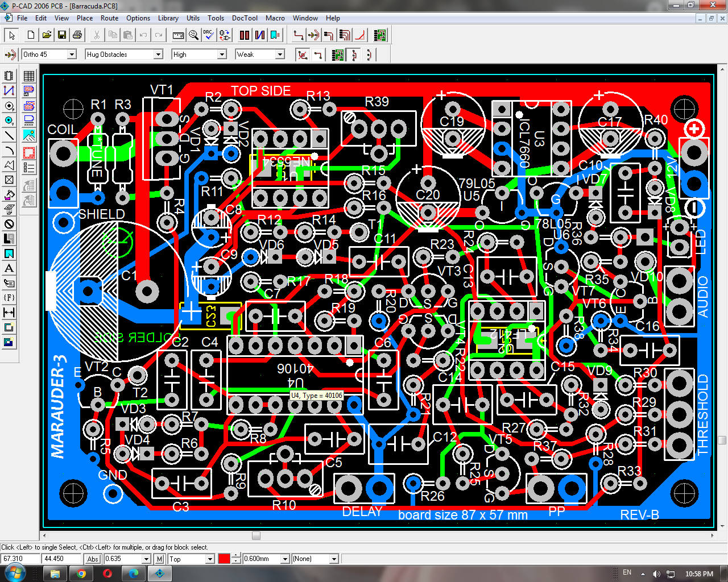Select the Place Text tool
This screenshot has width=728, height=582.
point(9,268)
